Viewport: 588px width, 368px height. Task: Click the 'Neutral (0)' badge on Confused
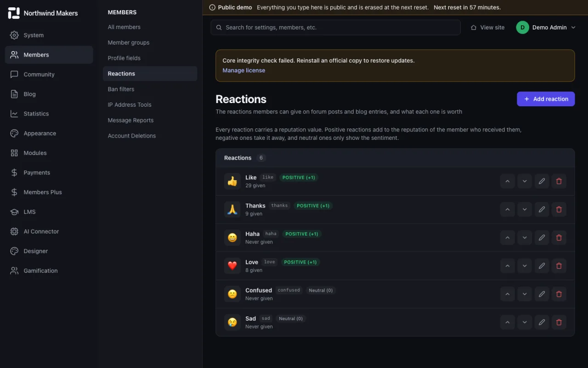(321, 290)
